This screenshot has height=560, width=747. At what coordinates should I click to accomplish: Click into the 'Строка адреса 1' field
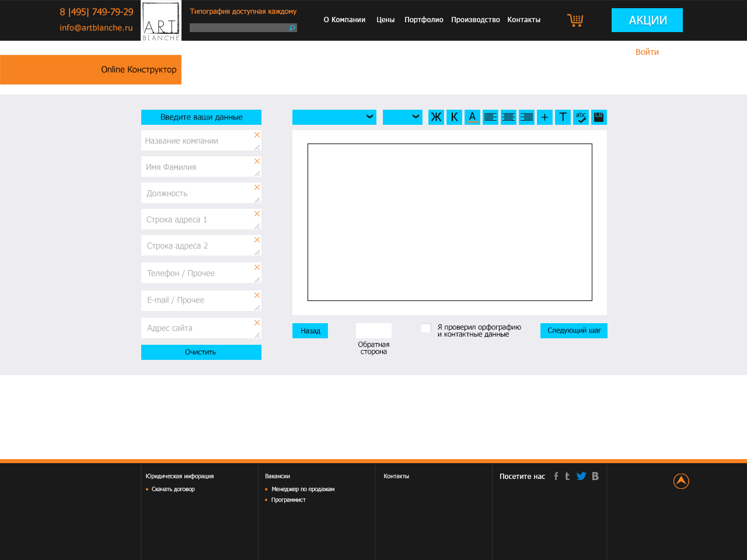pyautogui.click(x=201, y=219)
